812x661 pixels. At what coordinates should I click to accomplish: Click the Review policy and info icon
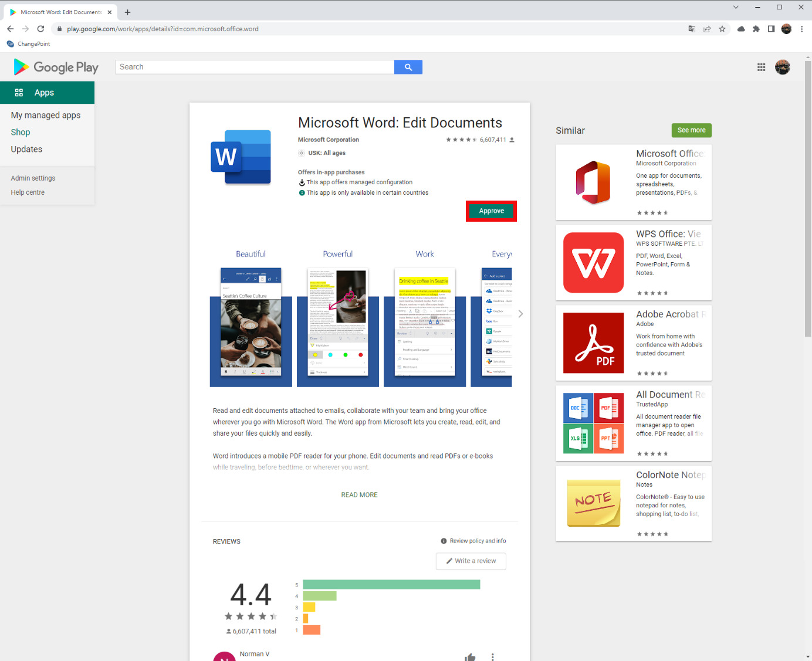pos(444,541)
